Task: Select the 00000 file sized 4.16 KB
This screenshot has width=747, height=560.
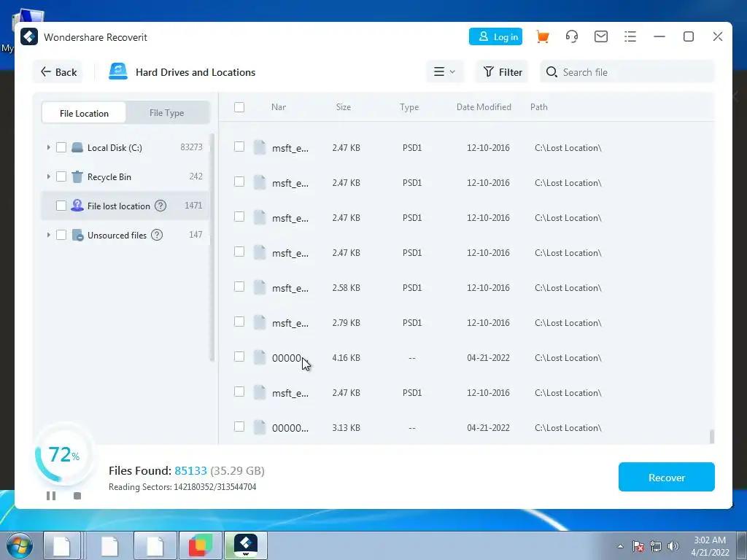Action: click(x=287, y=357)
